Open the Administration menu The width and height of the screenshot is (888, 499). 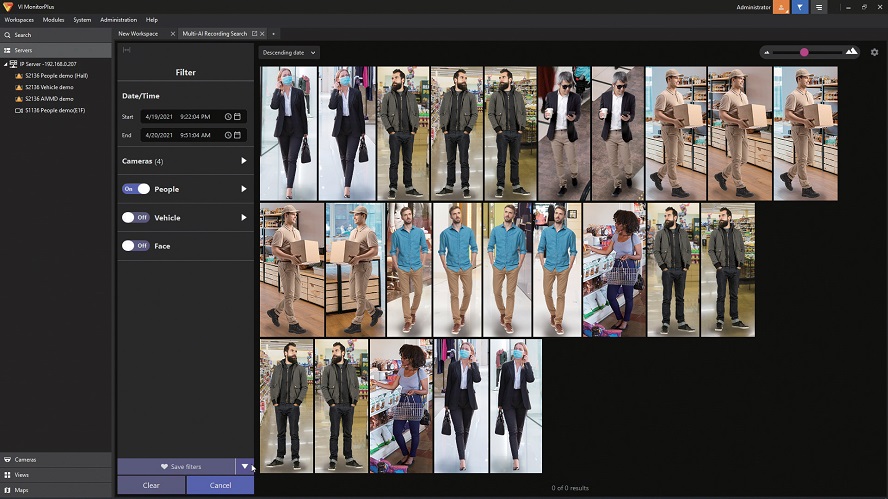(119, 20)
